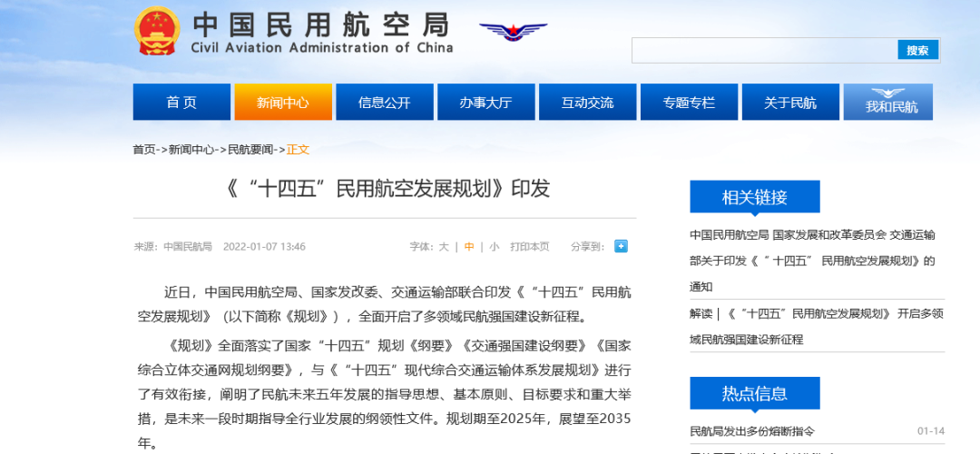Focus the search input field

(x=764, y=51)
